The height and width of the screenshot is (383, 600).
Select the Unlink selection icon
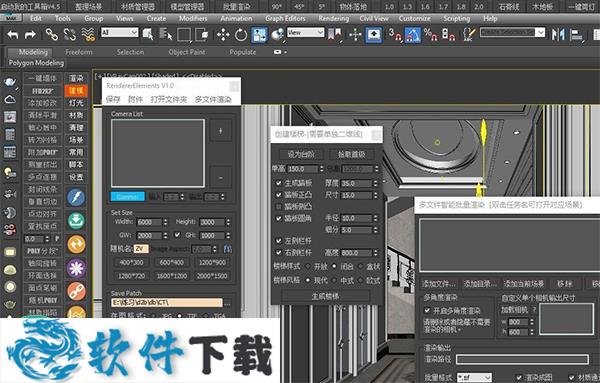coord(70,35)
